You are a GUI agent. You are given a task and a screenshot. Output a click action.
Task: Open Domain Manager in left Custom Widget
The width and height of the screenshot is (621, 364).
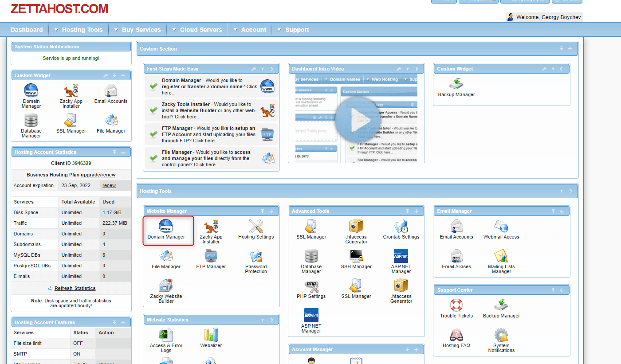pyautogui.click(x=31, y=96)
